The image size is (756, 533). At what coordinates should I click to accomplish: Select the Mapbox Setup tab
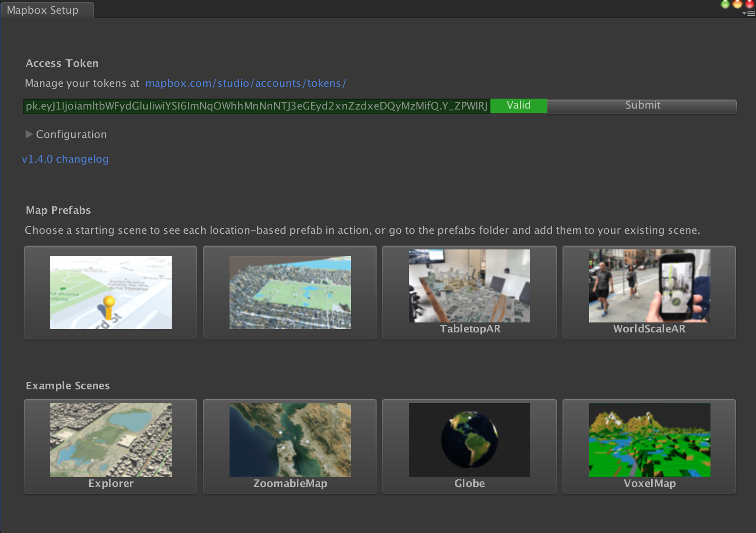pyautogui.click(x=46, y=10)
